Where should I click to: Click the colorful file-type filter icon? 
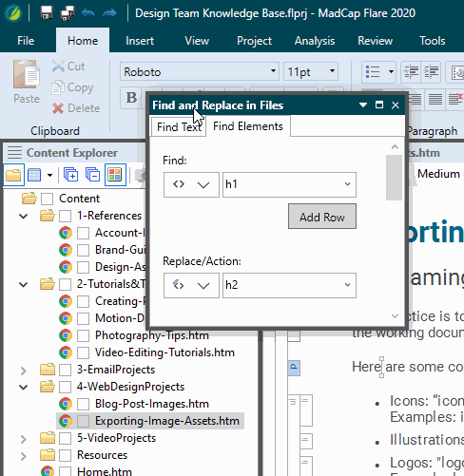click(115, 175)
